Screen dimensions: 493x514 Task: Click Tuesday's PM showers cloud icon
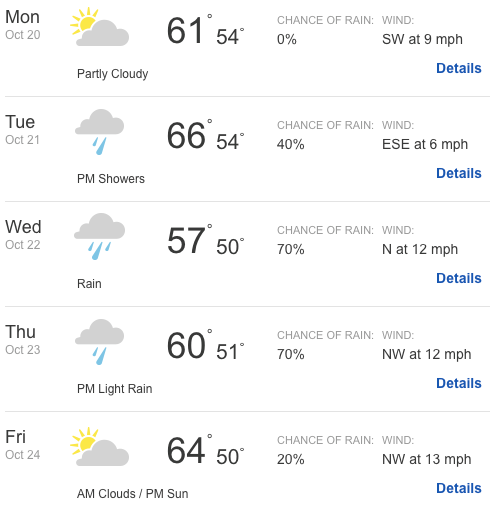pos(99,132)
